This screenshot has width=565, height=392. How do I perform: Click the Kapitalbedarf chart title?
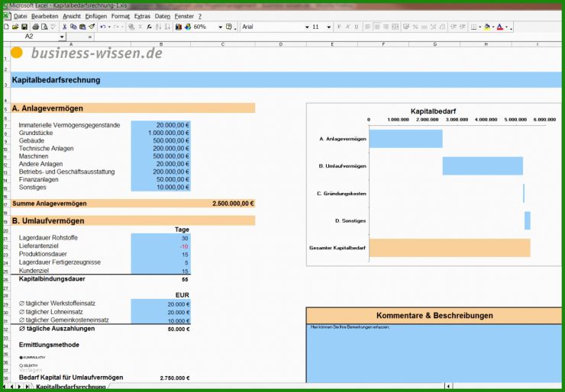(433, 111)
